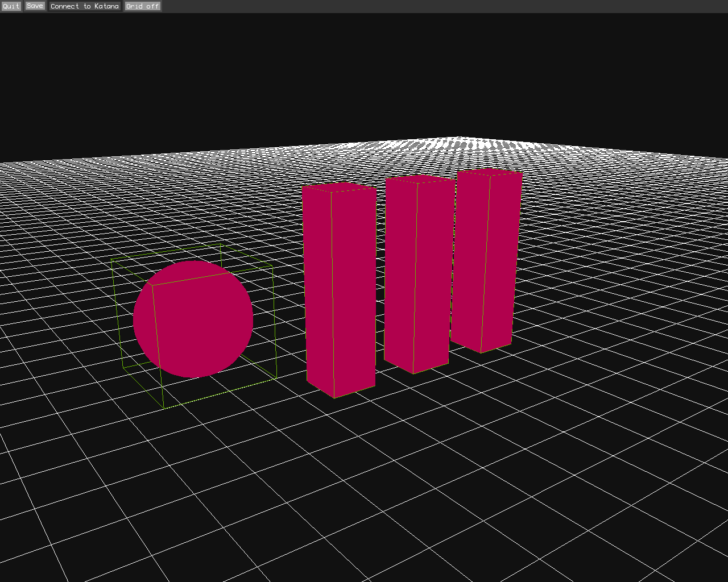
Task: Toggle the Grid off button
Action: tap(143, 6)
